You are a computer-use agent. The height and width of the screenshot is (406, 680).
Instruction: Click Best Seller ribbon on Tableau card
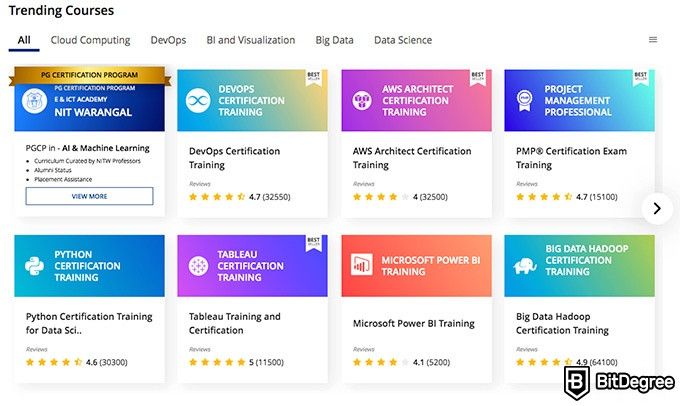click(x=314, y=243)
